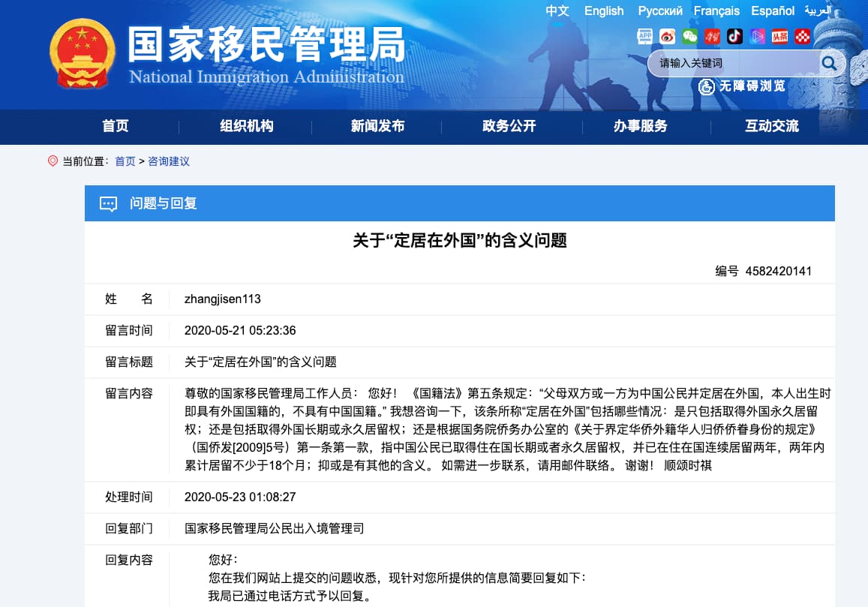Viewport: 868px width, 607px height.
Task: Click the red-and-white checkered pattern icon
Action: coord(803,36)
